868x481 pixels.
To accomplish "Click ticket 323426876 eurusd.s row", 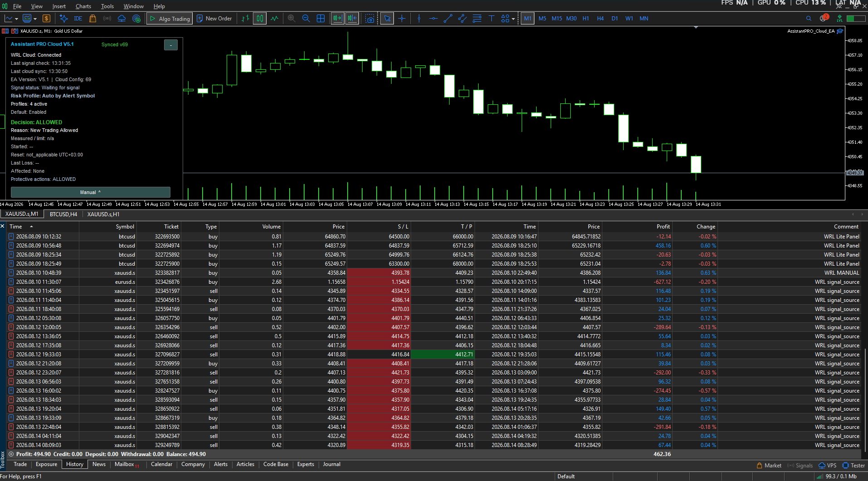I will click(434, 282).
